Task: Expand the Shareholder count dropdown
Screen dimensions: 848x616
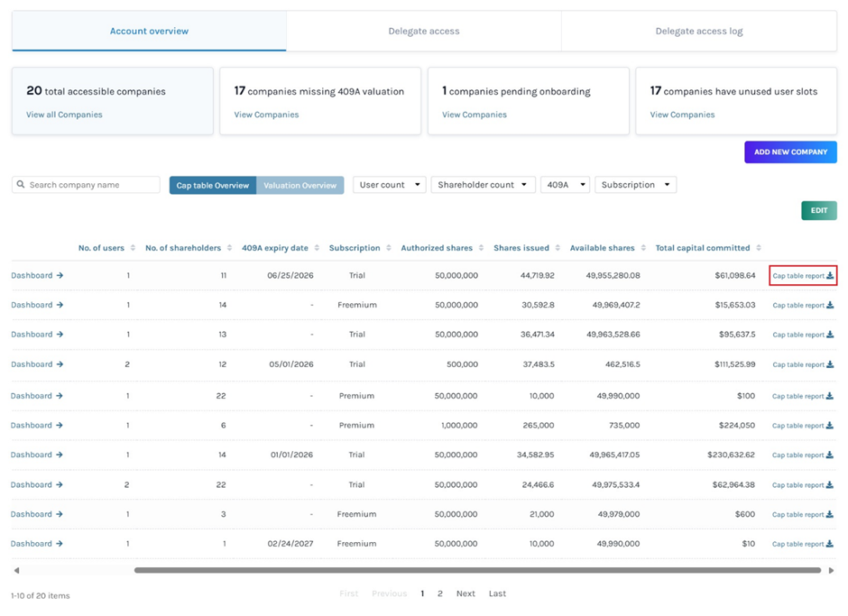Action: 483,185
